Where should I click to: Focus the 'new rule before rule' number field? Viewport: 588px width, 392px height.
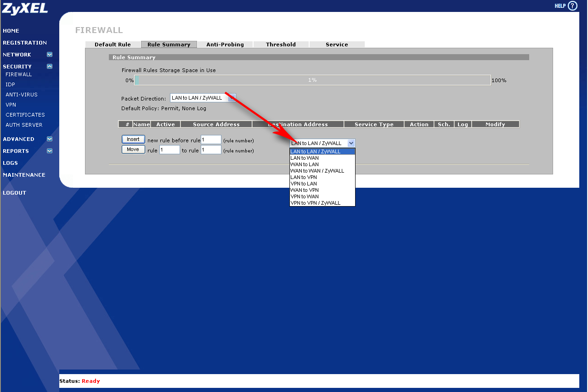tap(211, 140)
